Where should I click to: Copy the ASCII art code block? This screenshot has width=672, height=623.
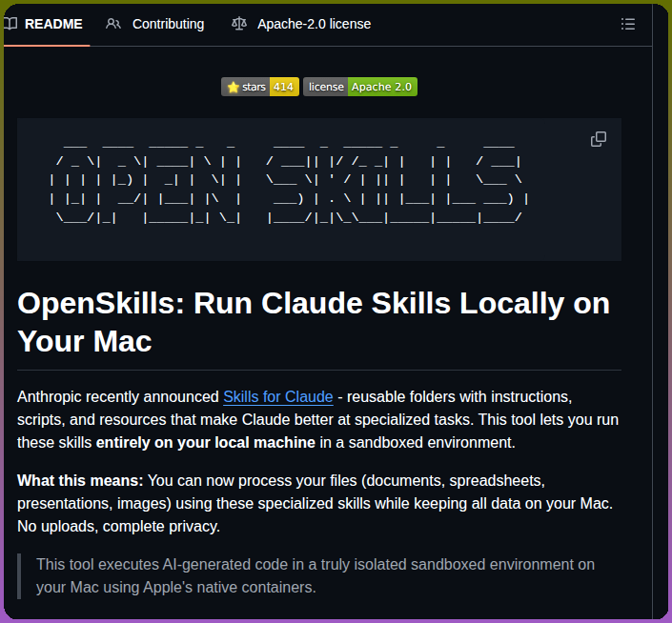[599, 139]
